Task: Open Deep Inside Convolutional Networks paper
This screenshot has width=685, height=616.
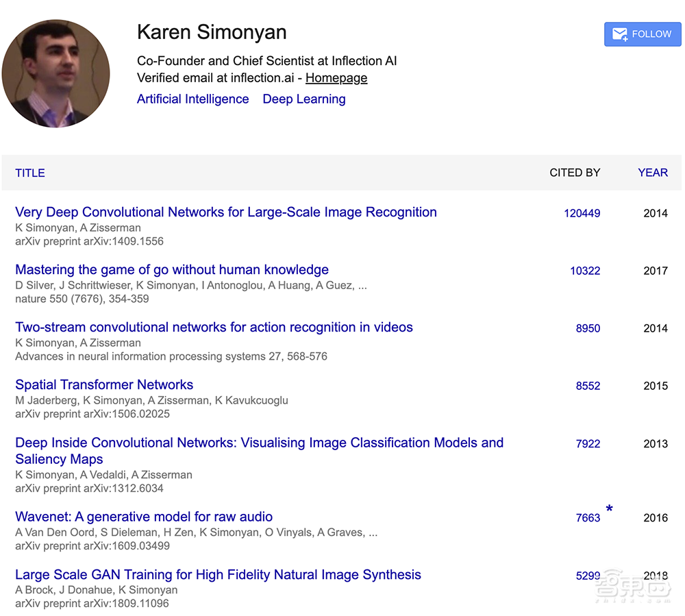Action: pyautogui.click(x=259, y=443)
